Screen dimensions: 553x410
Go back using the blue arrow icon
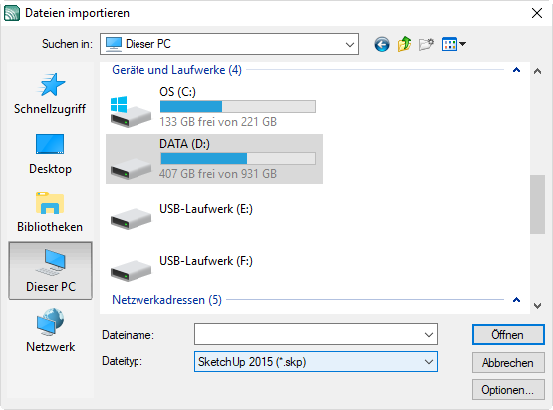pyautogui.click(x=382, y=44)
